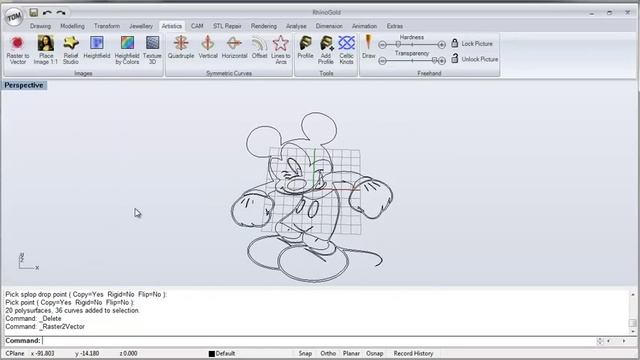The height and width of the screenshot is (360, 640).
Task: Toggle Ortho in the status bar
Action: (x=328, y=353)
